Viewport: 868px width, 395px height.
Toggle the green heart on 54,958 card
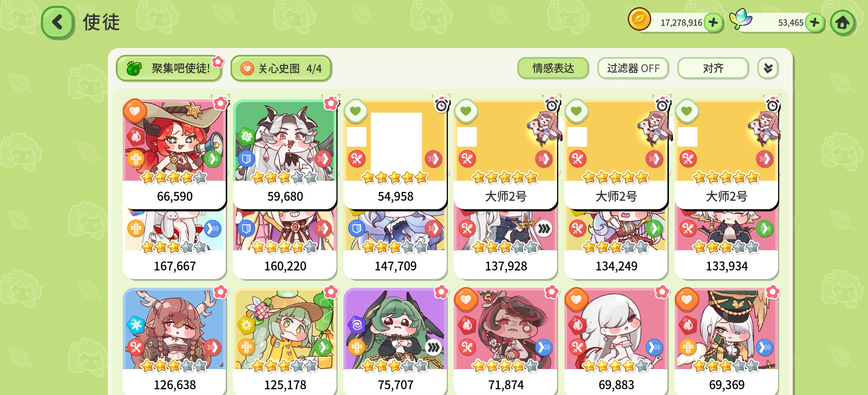tap(355, 110)
